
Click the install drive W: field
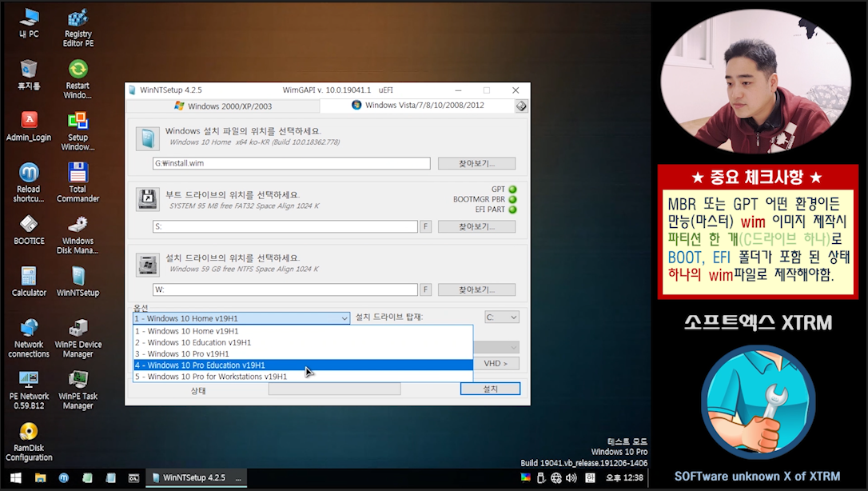[x=285, y=289]
